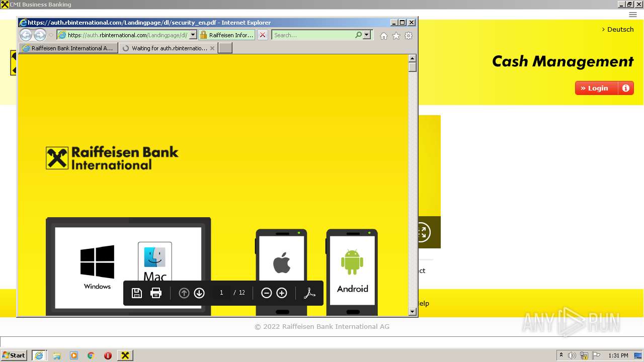Open the Action Center flag icon
Image resolution: width=644 pixels, height=362 pixels.
coord(596,355)
